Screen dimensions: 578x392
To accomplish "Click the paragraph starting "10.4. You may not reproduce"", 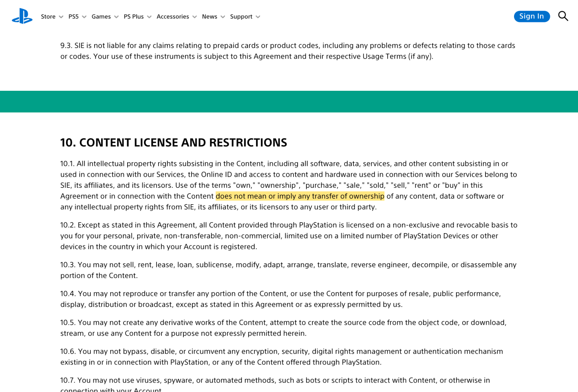I will click(281, 299).
